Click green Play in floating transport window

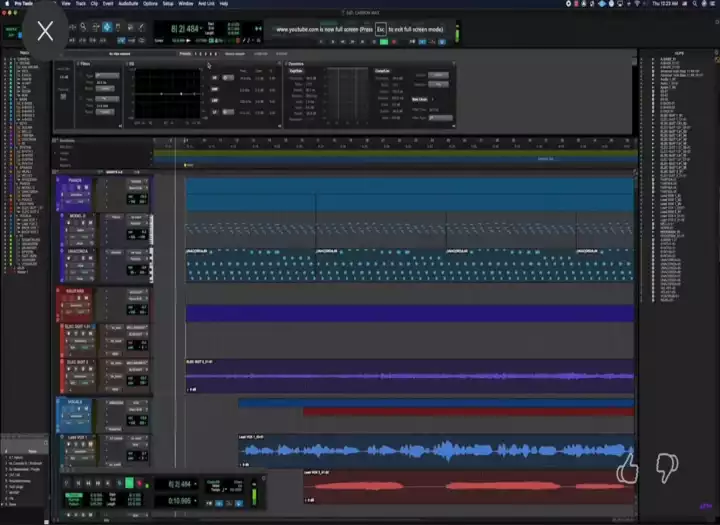[129, 483]
